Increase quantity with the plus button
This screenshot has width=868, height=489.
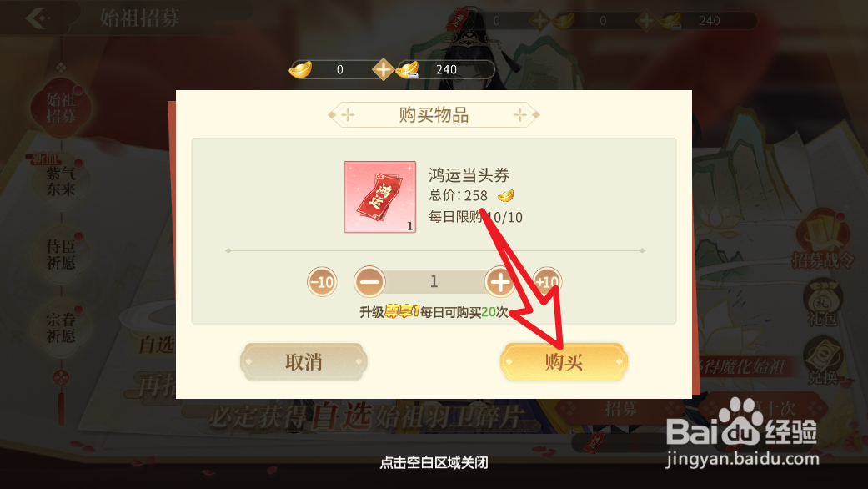tap(500, 282)
